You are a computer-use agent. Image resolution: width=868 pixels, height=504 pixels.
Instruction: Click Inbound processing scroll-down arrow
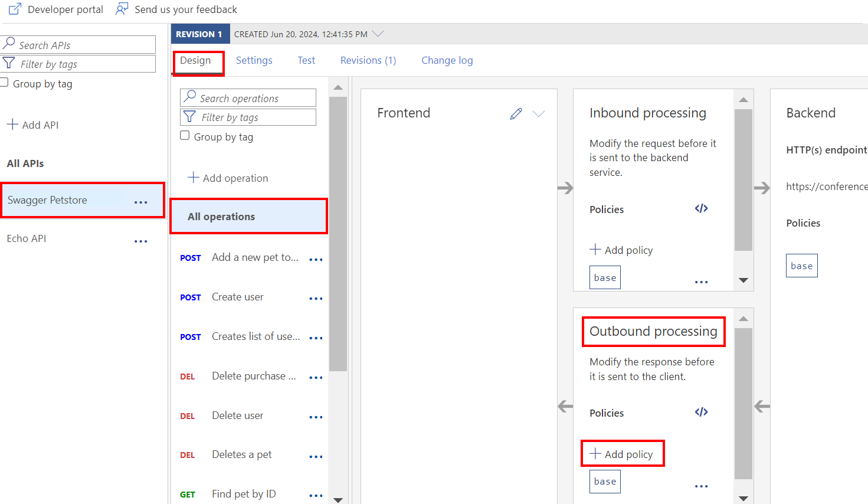743,280
